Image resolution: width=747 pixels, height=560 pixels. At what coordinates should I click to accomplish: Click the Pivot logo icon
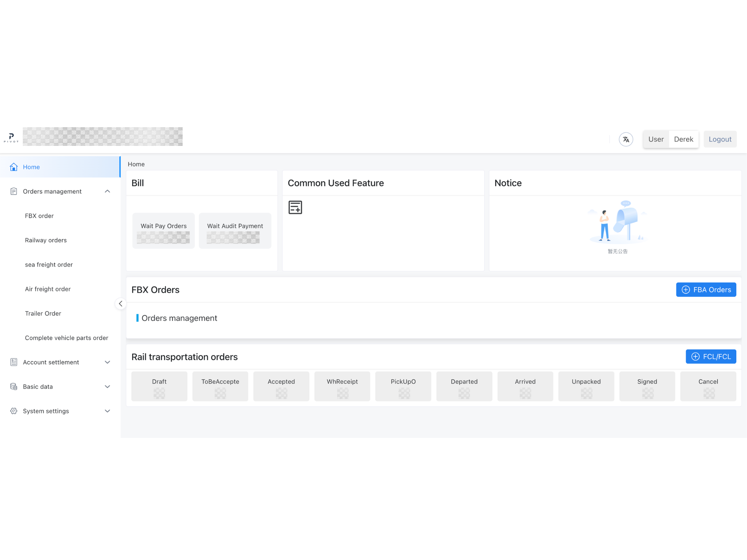click(11, 138)
